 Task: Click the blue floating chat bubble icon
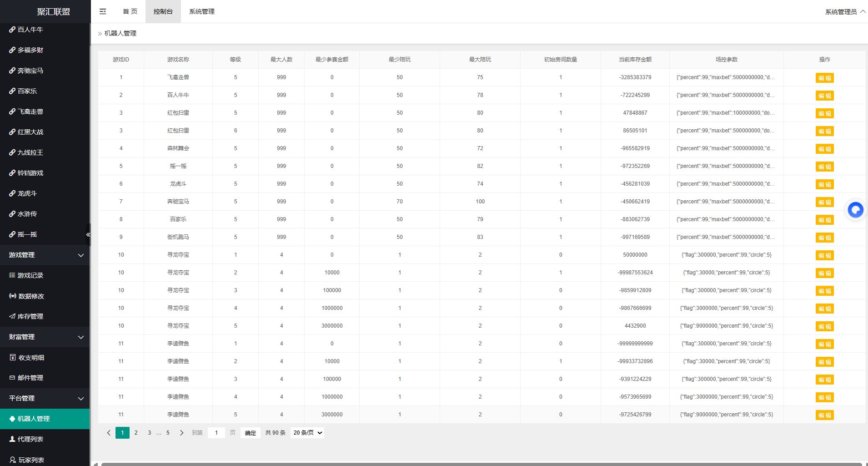tap(855, 210)
